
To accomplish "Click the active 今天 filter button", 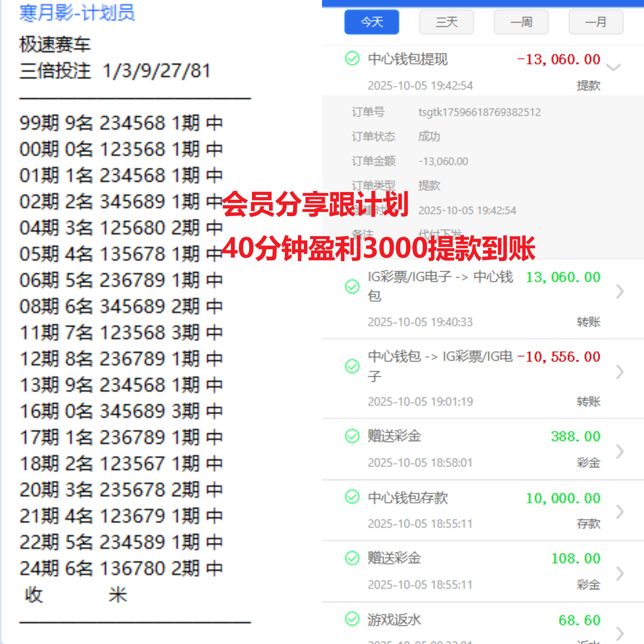I will (371, 22).
